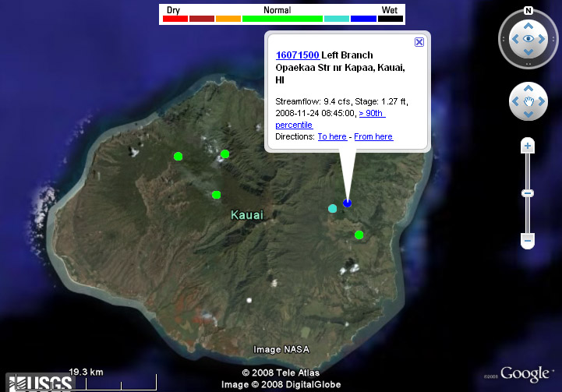Click the eye icon in look-around control
Viewport: 562px width, 392px height.
point(528,38)
